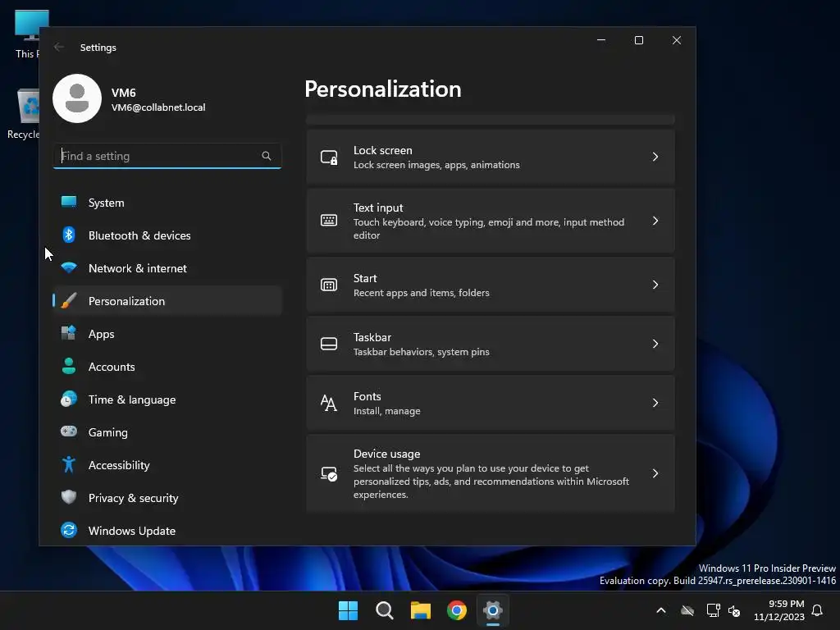The image size is (840, 630).
Task: Open Lock screen settings
Action: pyautogui.click(x=491, y=157)
